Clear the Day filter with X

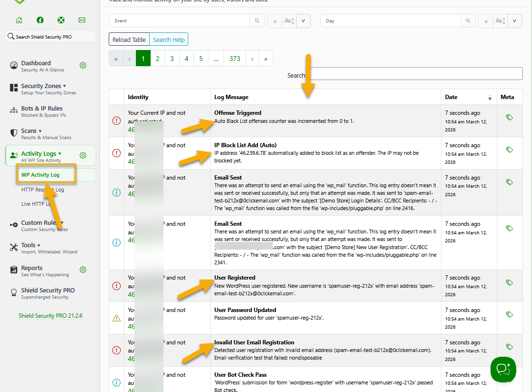[x=486, y=21]
